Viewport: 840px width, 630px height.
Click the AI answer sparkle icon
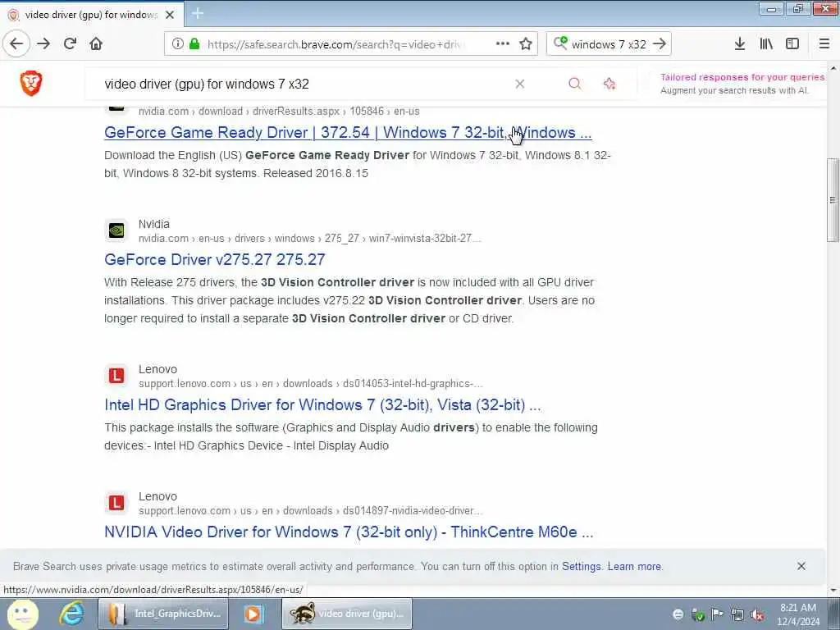pyautogui.click(x=609, y=84)
